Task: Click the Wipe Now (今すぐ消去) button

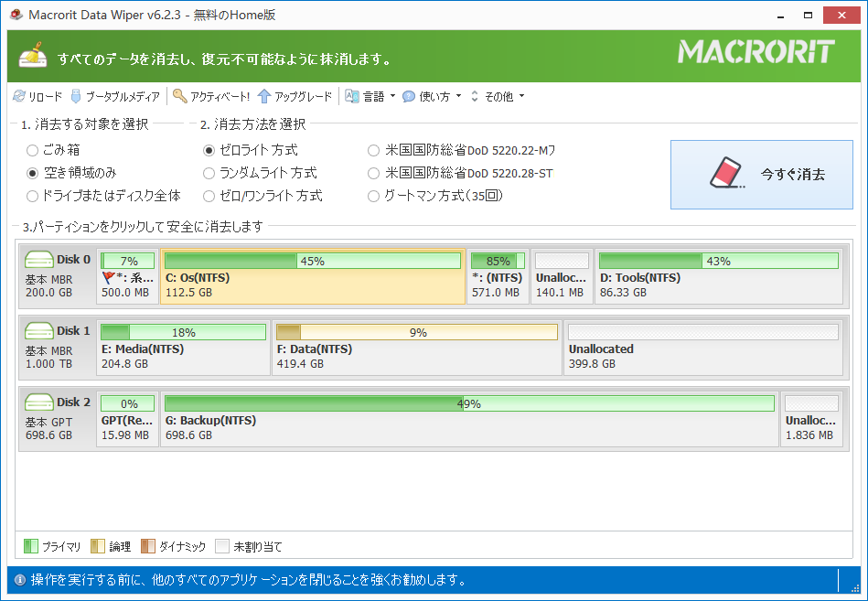Action: pos(762,175)
